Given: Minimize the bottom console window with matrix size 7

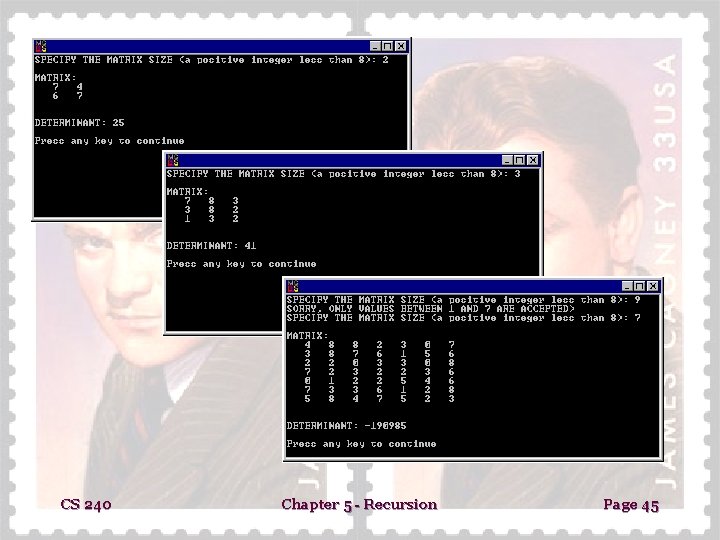Looking at the screenshot, I should point(628,286).
